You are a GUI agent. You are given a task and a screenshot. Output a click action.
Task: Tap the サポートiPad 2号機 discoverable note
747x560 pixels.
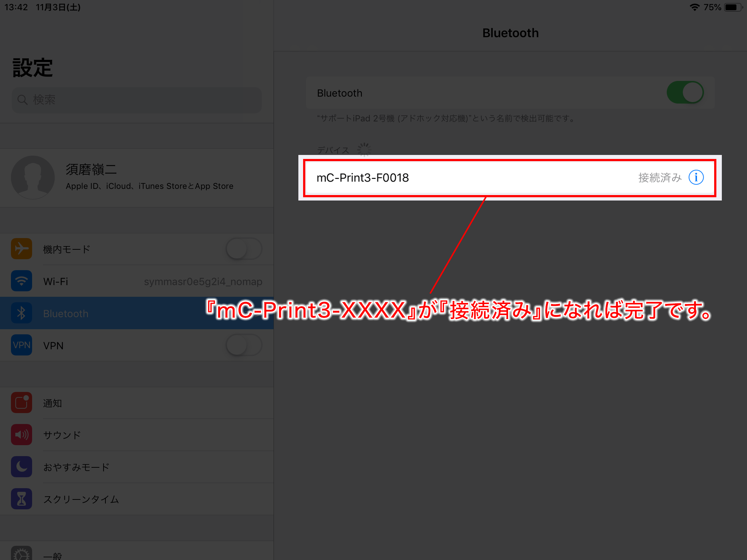446,118
